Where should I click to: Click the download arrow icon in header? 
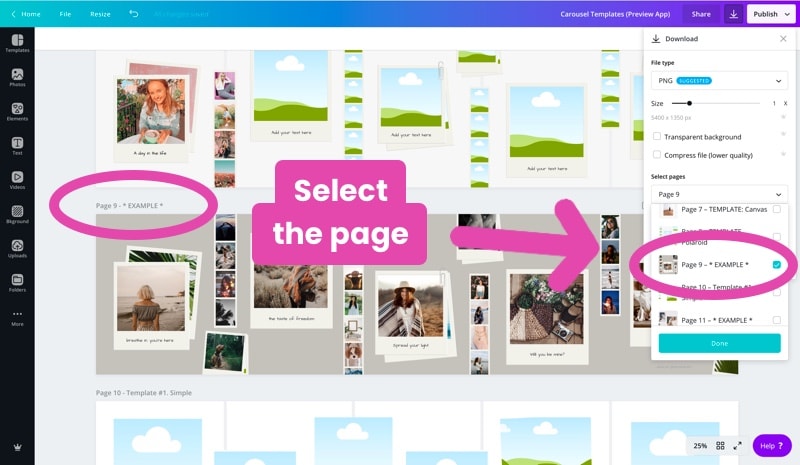pyautogui.click(x=733, y=14)
